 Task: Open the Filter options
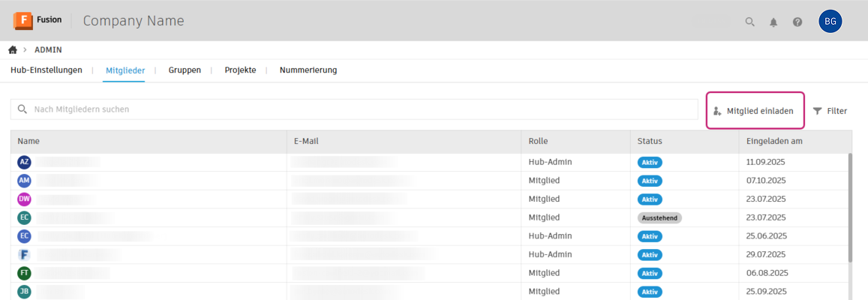(830, 111)
